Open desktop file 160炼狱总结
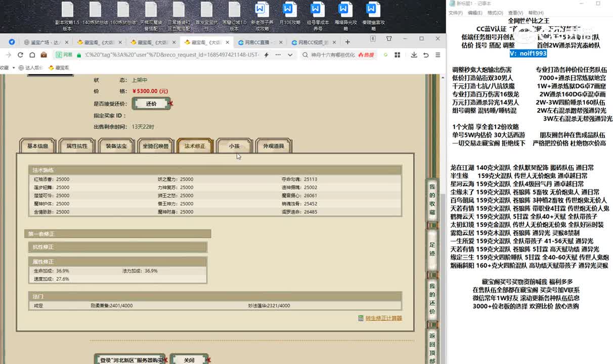This screenshot has width=613, height=364. click(x=123, y=14)
